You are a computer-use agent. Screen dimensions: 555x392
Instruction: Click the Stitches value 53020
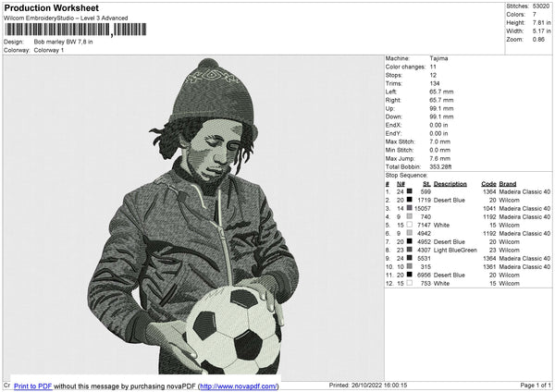point(541,6)
